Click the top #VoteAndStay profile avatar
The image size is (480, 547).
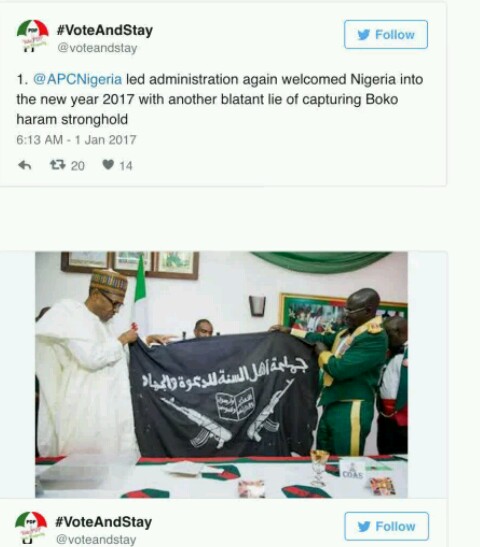pos(32,36)
